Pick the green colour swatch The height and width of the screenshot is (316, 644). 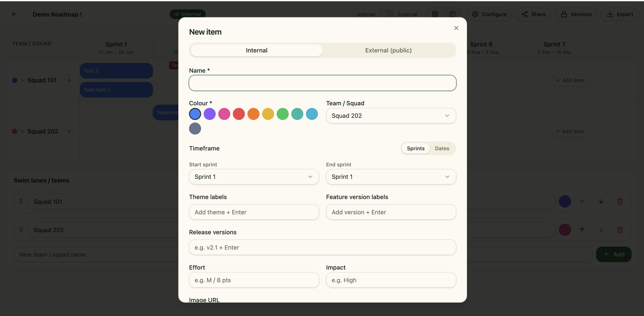283,114
